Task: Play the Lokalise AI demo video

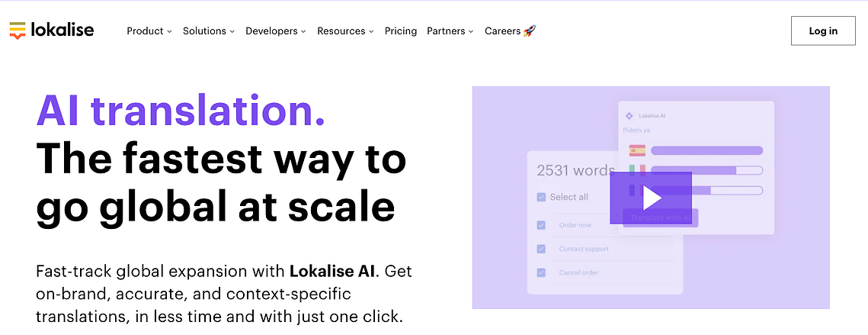Action: point(651,198)
